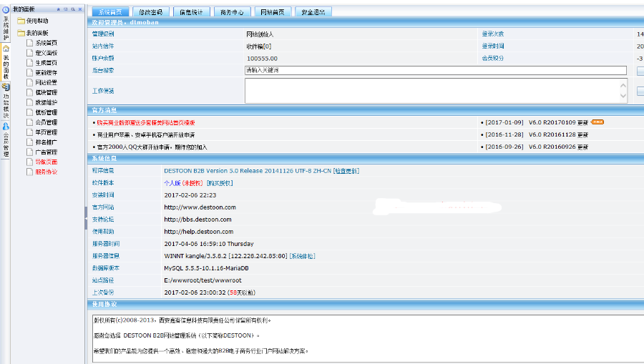Open 网站设置 from the tree
The image size is (644, 364).
tap(46, 82)
